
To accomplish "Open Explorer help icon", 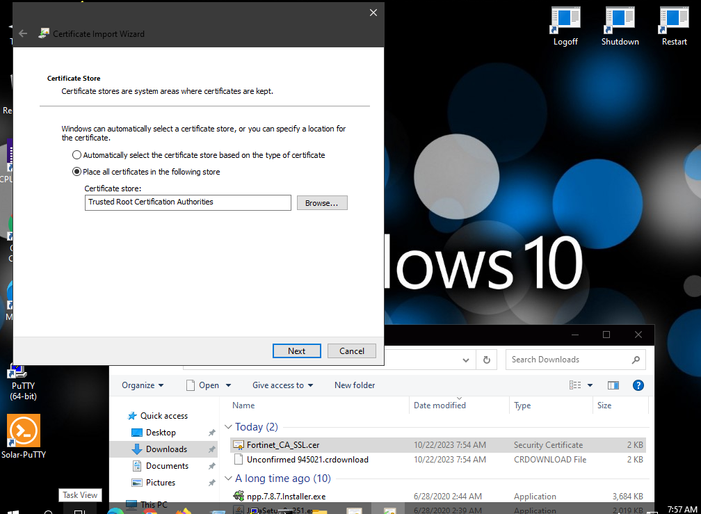I will tap(638, 385).
